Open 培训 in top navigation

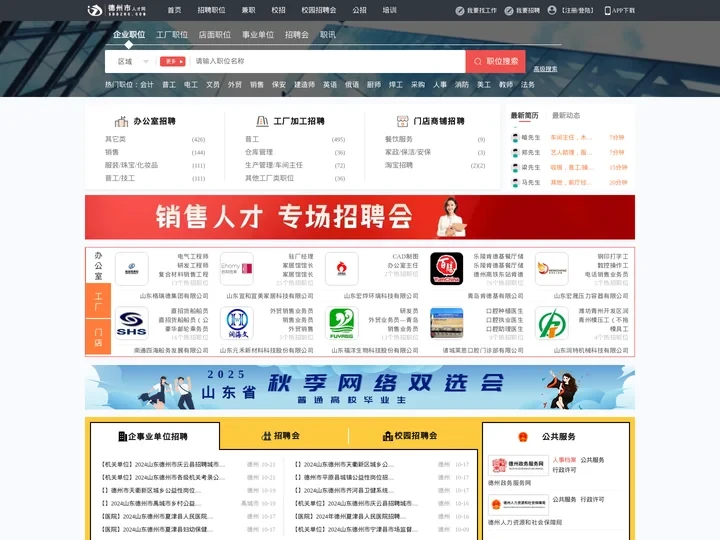point(389,10)
